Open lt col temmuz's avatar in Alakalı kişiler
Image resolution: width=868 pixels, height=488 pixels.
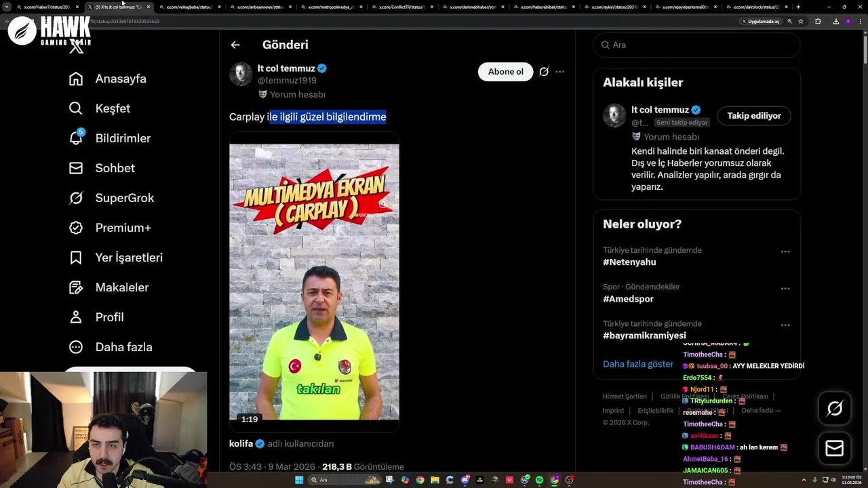tap(614, 115)
